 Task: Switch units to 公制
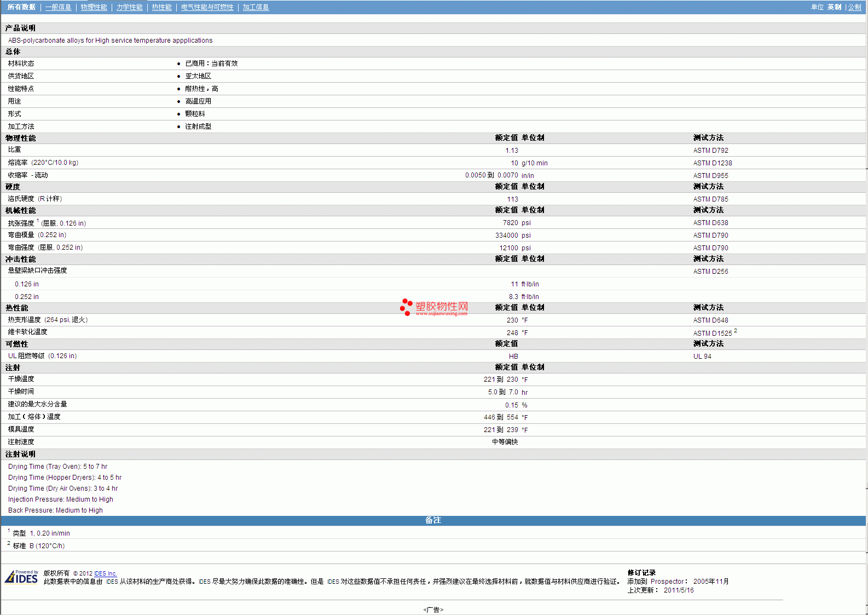pyautogui.click(x=854, y=7)
